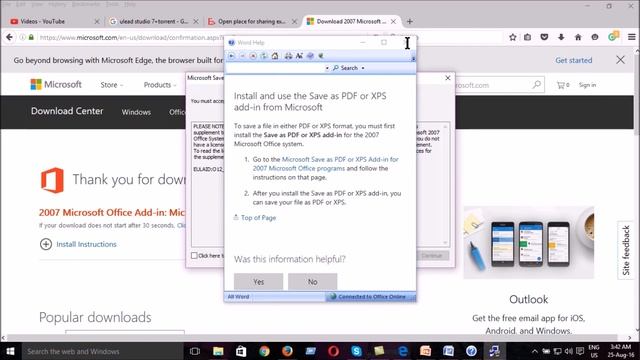Image resolution: width=640 pixels, height=360 pixels.
Task: Open Task View on taskbar
Action: point(195,351)
